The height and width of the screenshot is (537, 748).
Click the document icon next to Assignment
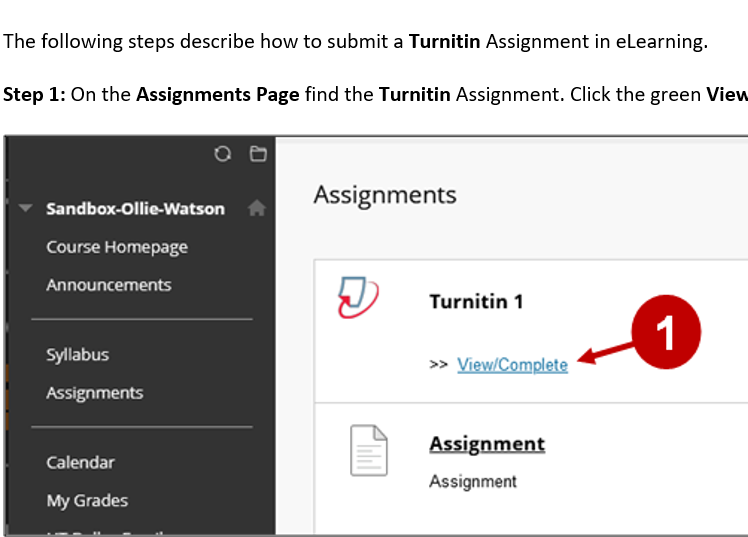[x=368, y=450]
